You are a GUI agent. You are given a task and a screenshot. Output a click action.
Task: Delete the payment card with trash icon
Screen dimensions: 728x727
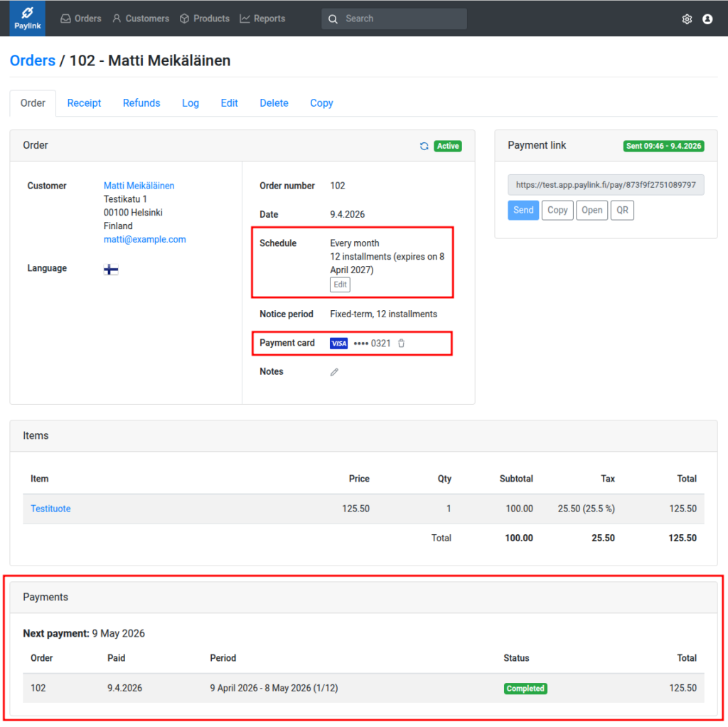[x=401, y=344]
